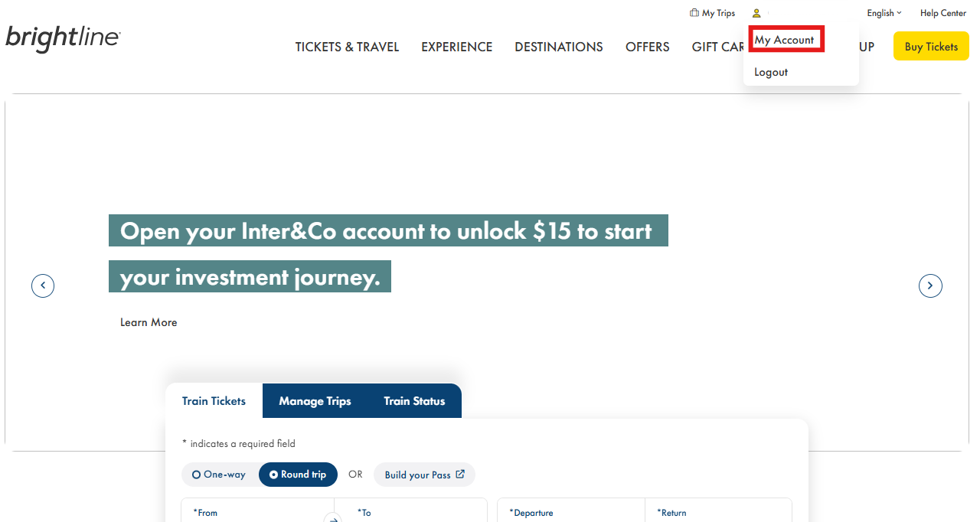Choose My Account from the user menu
The image size is (980, 522).
785,40
